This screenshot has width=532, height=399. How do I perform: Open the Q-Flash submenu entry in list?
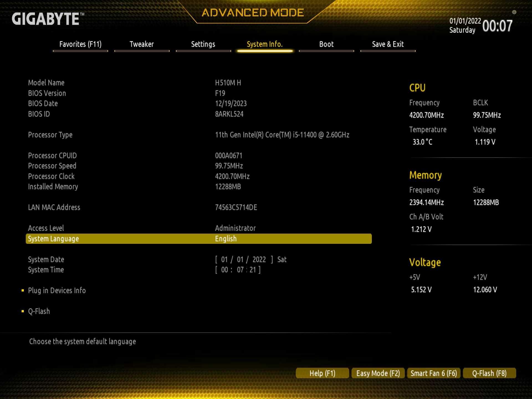pyautogui.click(x=39, y=311)
